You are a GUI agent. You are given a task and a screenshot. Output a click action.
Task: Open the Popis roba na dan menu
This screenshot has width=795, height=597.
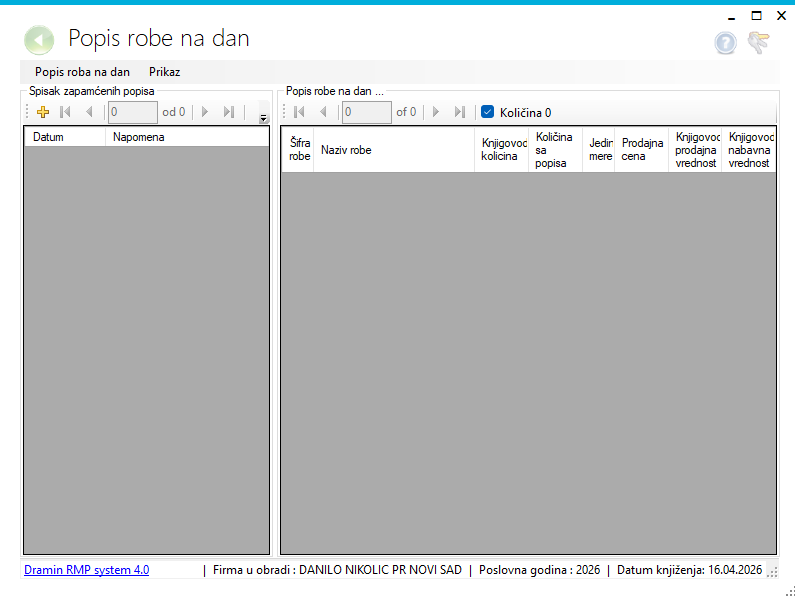pos(82,72)
